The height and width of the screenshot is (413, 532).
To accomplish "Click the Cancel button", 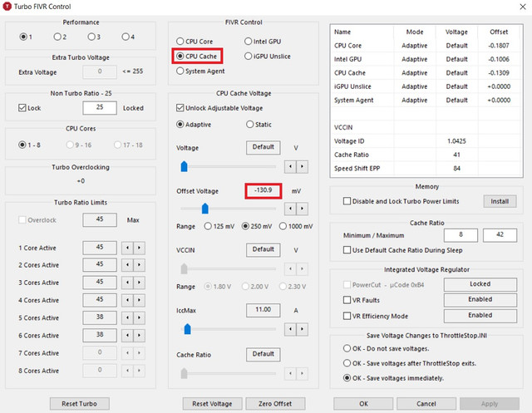I will tap(426, 404).
